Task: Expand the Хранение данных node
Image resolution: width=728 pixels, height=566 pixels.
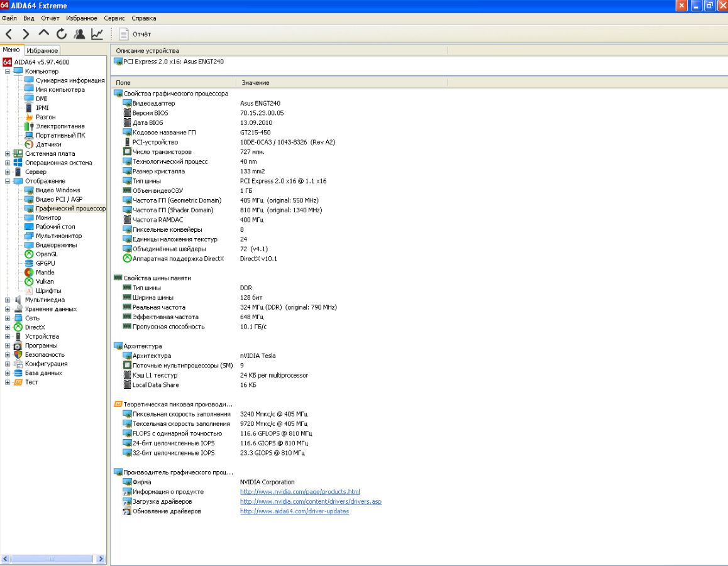Action: point(8,309)
